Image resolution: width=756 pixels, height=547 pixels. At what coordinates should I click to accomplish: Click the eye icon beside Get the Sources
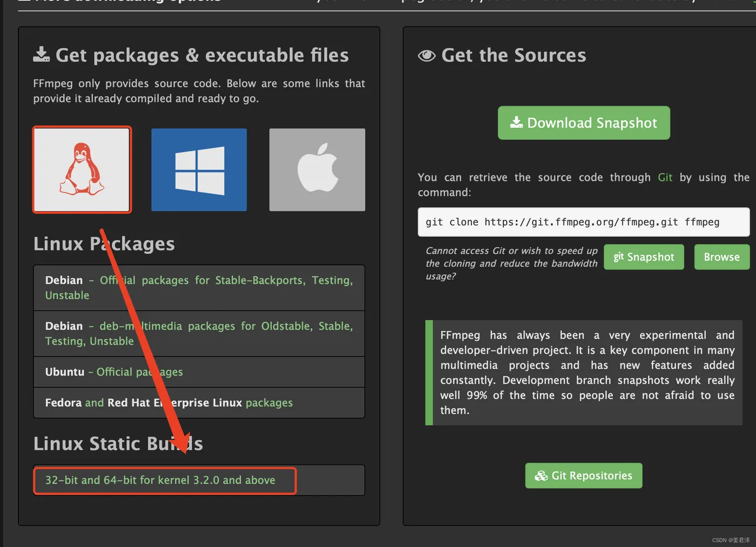coord(427,56)
